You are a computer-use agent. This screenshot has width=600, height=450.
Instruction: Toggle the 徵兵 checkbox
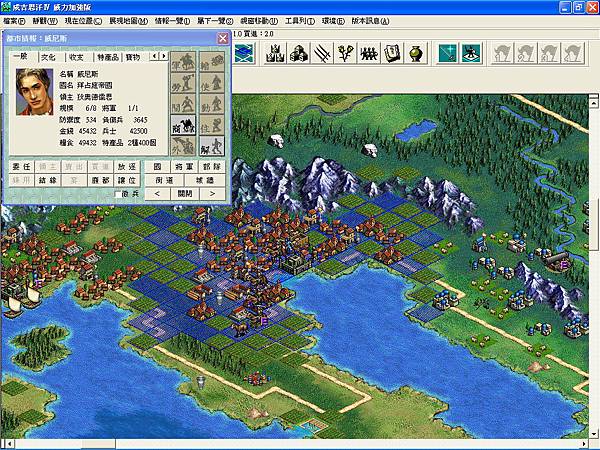(118, 194)
